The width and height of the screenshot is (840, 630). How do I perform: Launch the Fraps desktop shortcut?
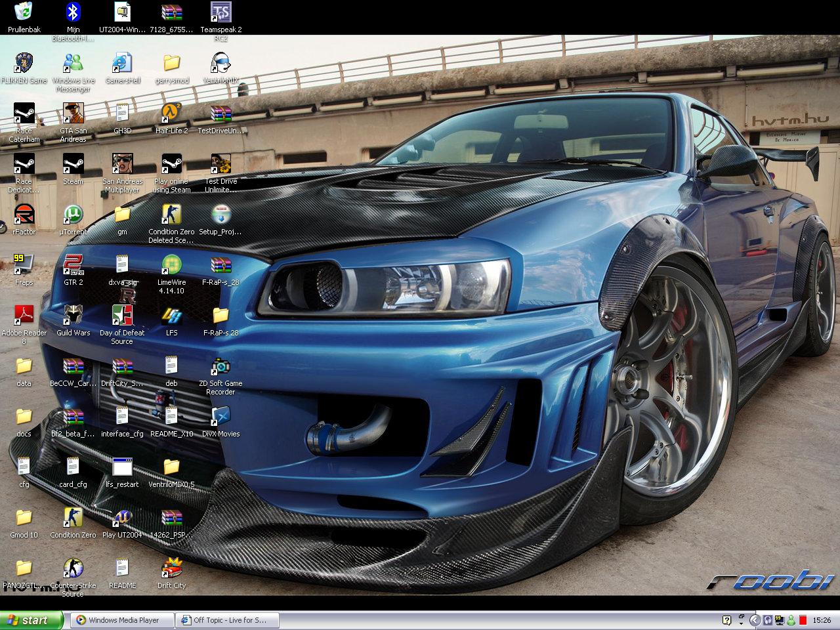[24, 270]
